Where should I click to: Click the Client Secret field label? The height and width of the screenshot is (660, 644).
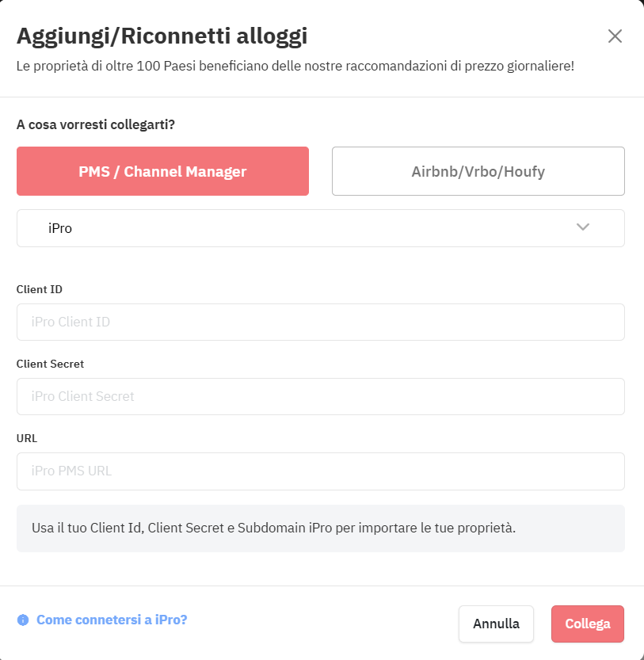[50, 364]
